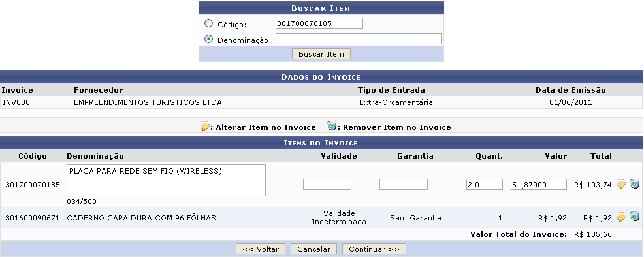Viewport: 644px width, 257px height.
Task: Go back with the Voltar button
Action: point(261,249)
